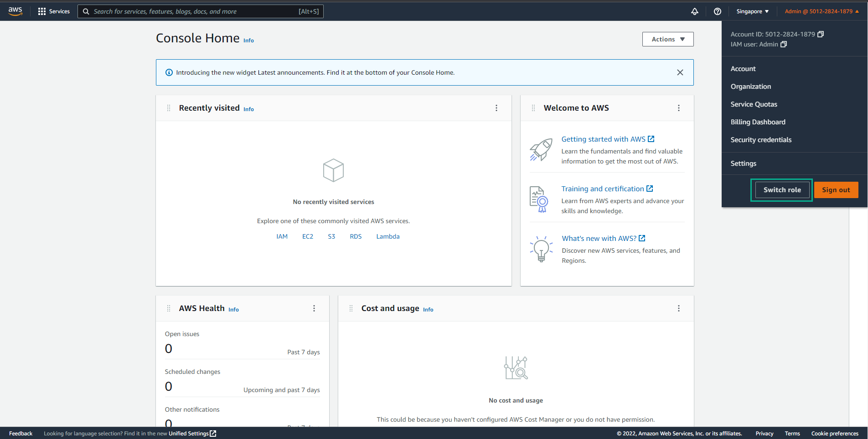Open the Getting started with AWS link

[608, 139]
